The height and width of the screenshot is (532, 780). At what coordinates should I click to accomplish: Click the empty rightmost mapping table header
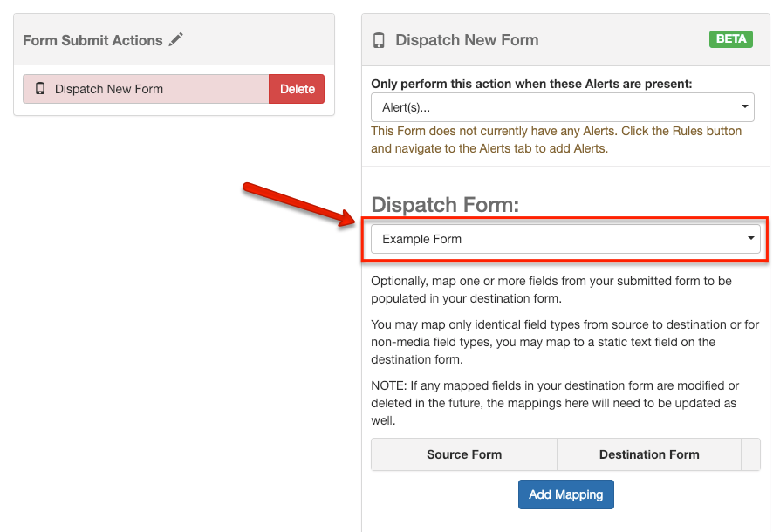tap(750, 454)
